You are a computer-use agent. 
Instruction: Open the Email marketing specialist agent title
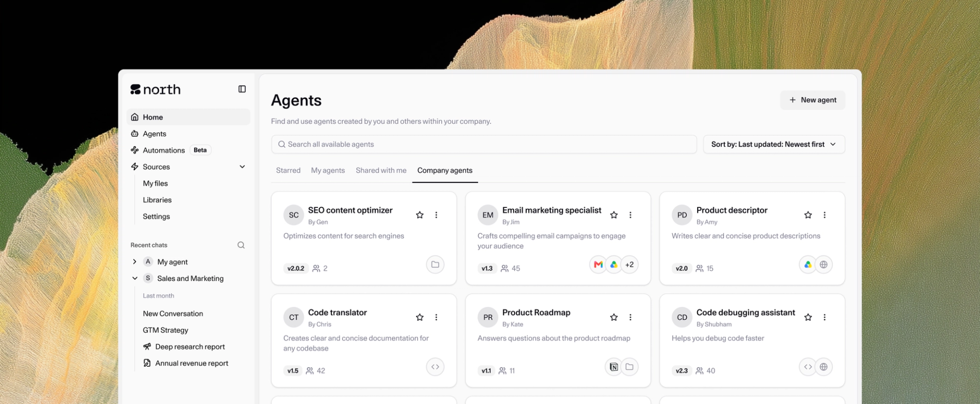(x=552, y=210)
